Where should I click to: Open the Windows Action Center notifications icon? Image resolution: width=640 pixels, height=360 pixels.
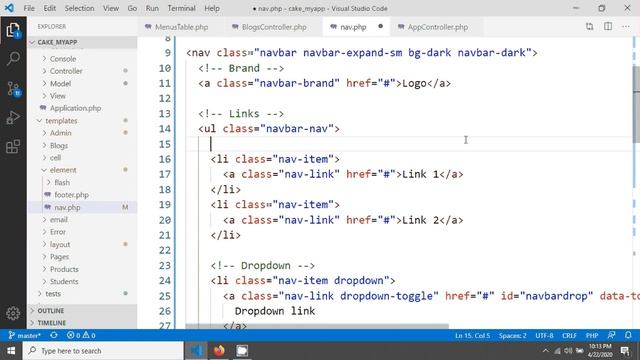(625, 351)
